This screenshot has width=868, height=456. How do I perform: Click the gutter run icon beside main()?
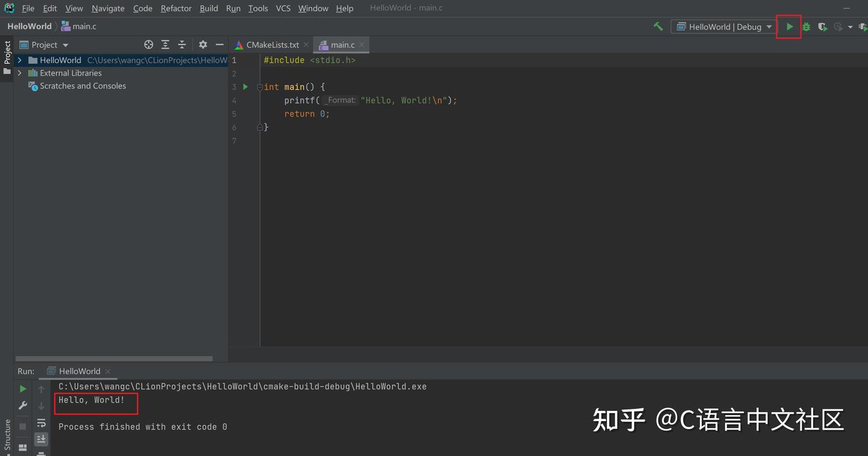pos(245,87)
